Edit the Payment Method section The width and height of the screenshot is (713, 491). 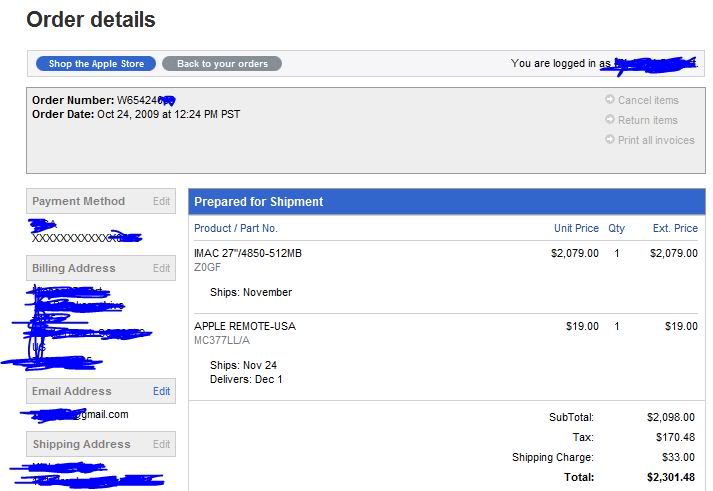pos(161,201)
